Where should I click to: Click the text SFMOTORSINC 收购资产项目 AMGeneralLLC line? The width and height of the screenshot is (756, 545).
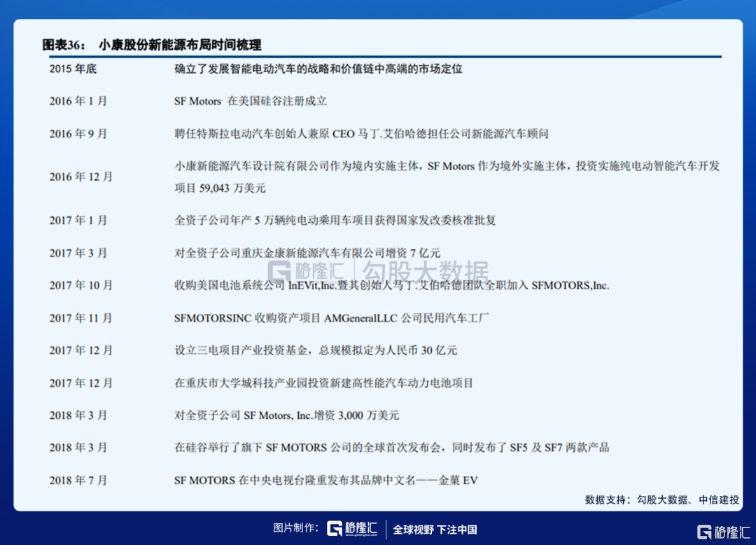click(332, 318)
